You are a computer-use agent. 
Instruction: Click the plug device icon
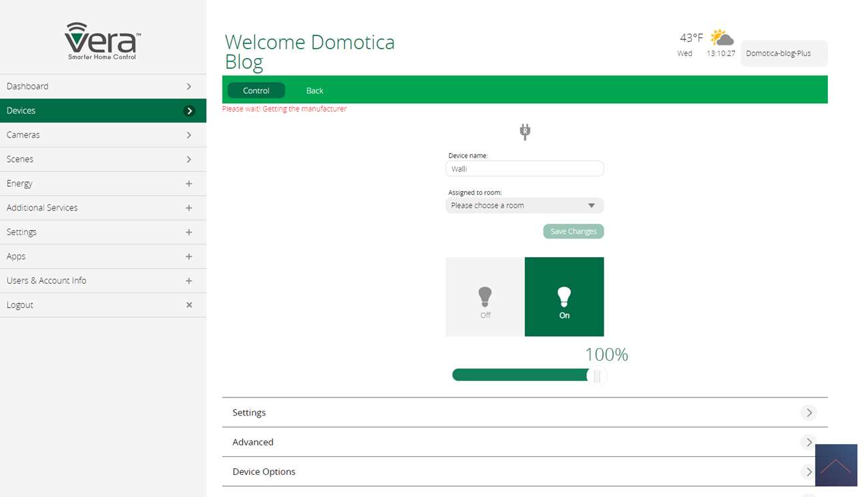pyautogui.click(x=525, y=132)
